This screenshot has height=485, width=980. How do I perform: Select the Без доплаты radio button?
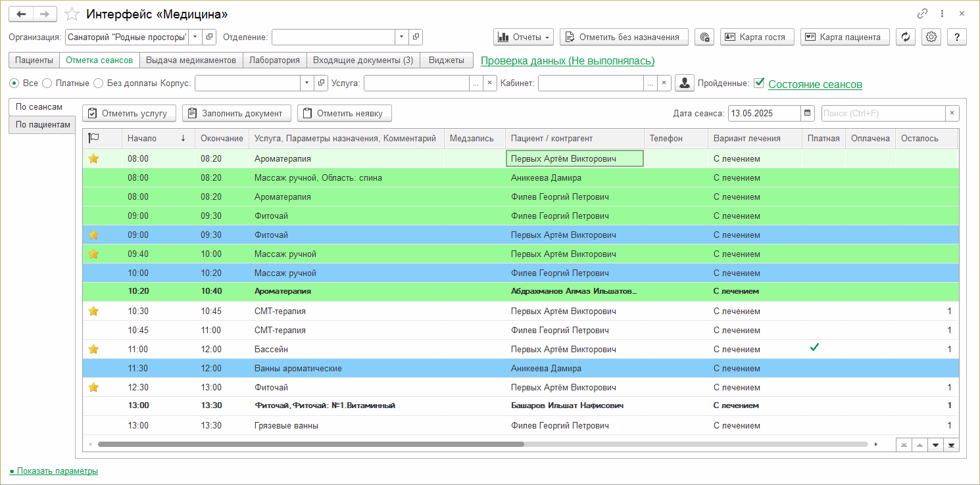tap(98, 83)
